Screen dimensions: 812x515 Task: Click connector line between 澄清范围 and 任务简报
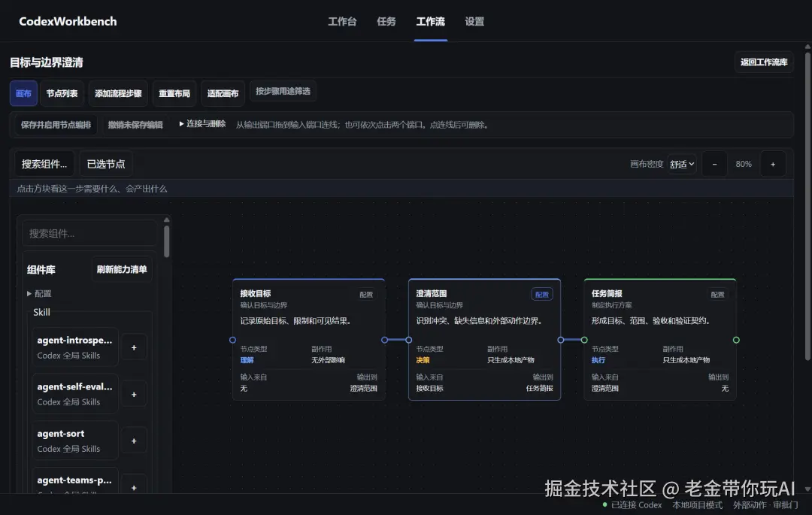point(572,340)
